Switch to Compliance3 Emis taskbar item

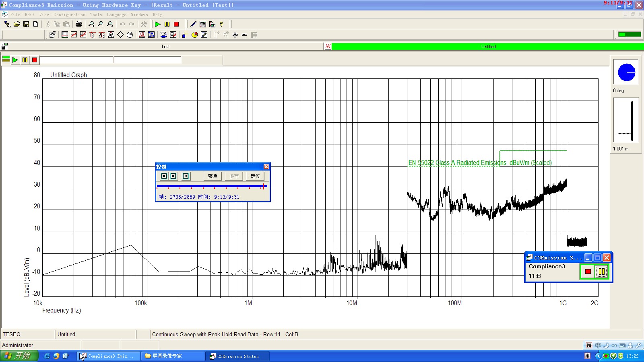pos(109,356)
